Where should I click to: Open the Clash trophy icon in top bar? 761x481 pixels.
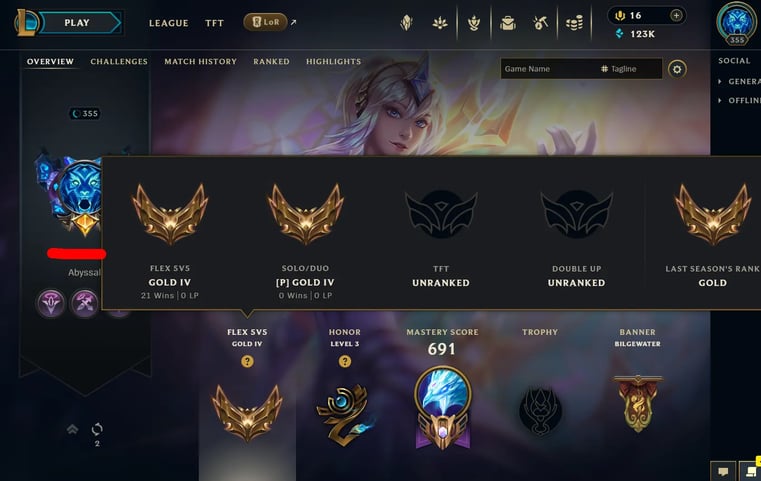click(x=474, y=23)
